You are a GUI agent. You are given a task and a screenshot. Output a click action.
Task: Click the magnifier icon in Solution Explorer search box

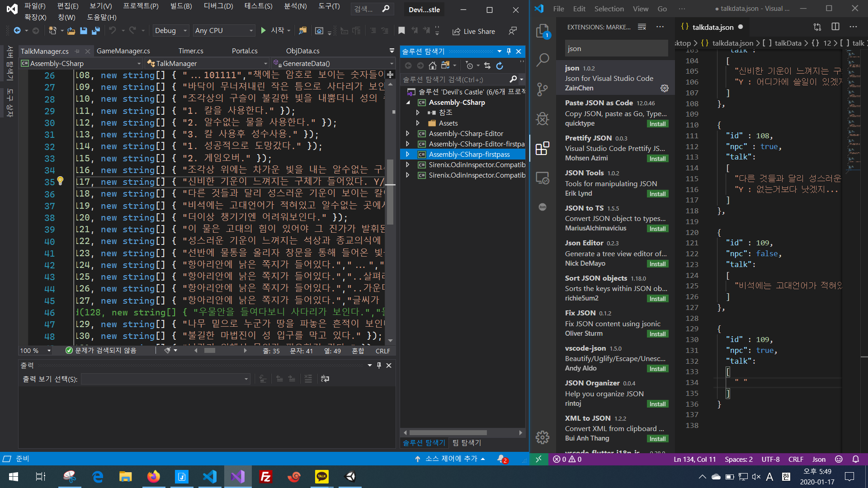[513, 80]
